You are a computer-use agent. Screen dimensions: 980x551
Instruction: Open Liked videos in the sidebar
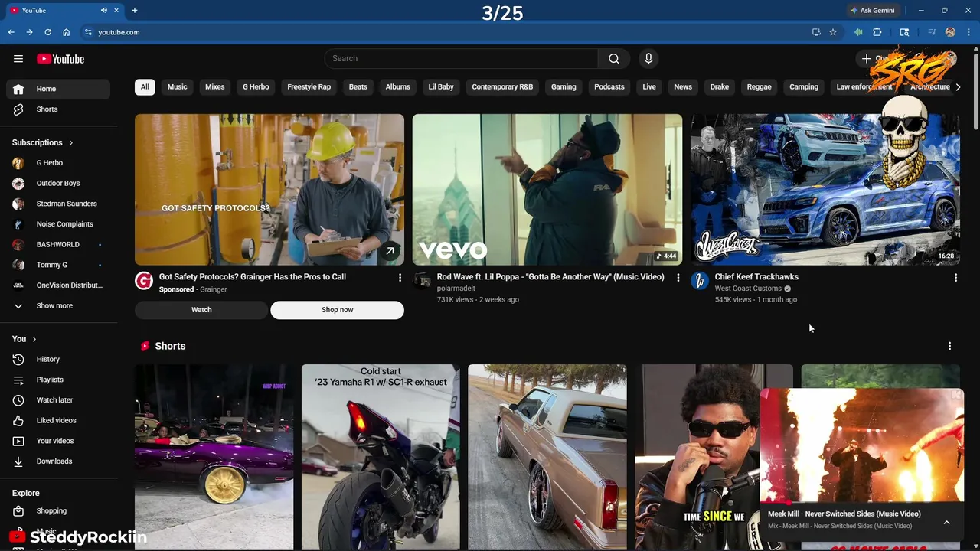point(58,420)
